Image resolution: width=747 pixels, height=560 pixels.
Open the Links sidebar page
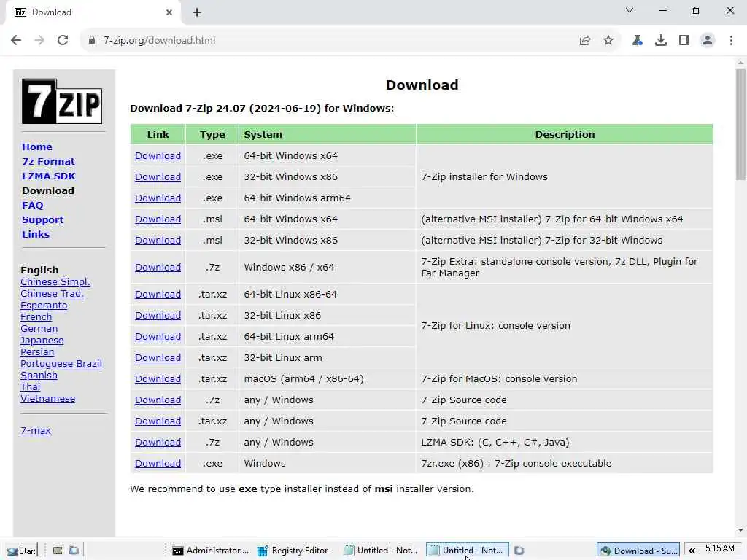coord(36,234)
